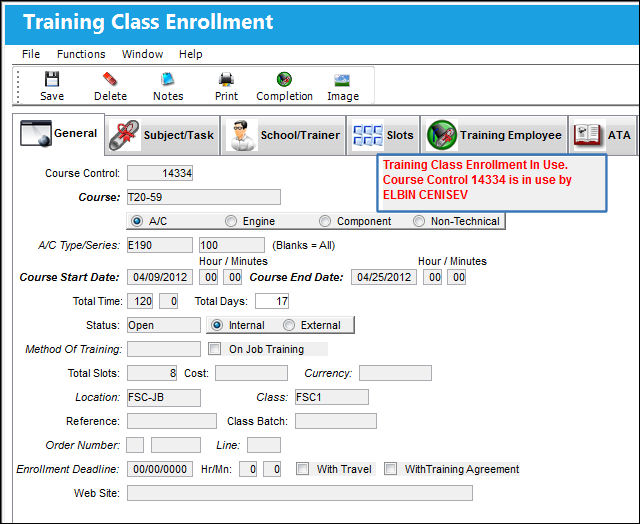Click the A/C Series field 100
640x524 pixels.
pos(232,245)
